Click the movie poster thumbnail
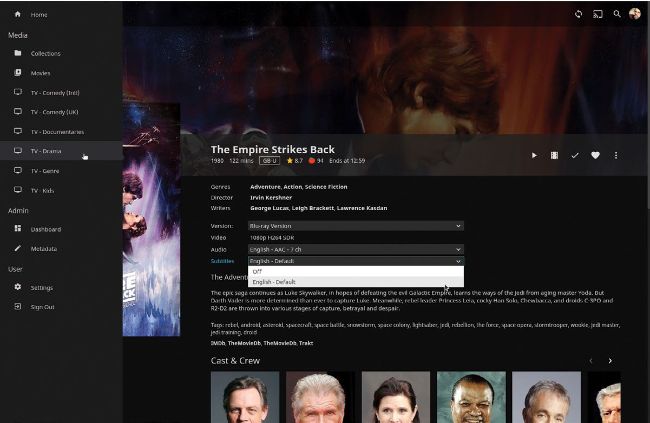The height and width of the screenshot is (423, 650). (x=151, y=219)
